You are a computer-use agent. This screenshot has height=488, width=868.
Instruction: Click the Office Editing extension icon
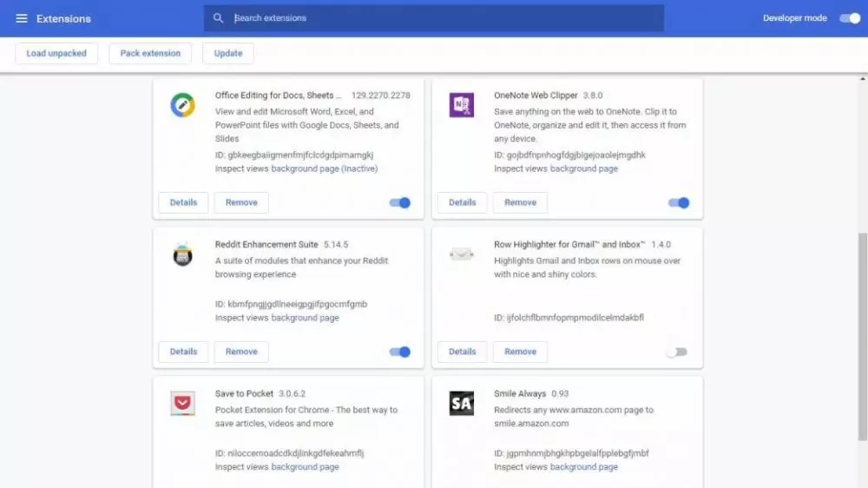[182, 105]
